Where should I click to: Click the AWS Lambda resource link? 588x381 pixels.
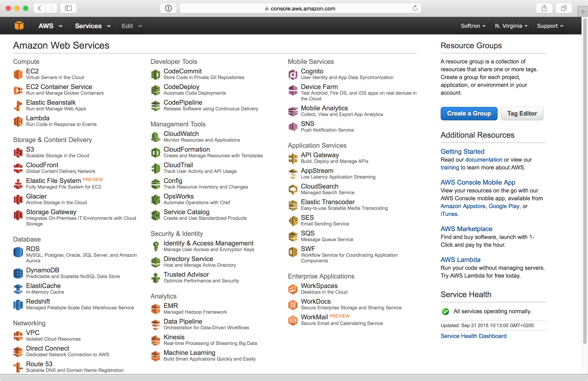tap(460, 260)
